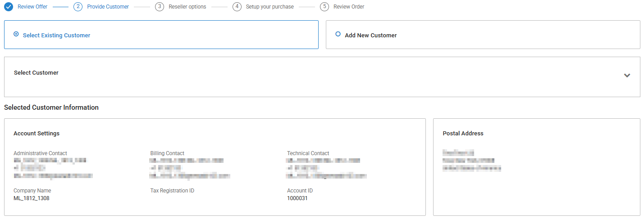Click the Selected Customer Information heading
The width and height of the screenshot is (644, 219).
point(51,107)
